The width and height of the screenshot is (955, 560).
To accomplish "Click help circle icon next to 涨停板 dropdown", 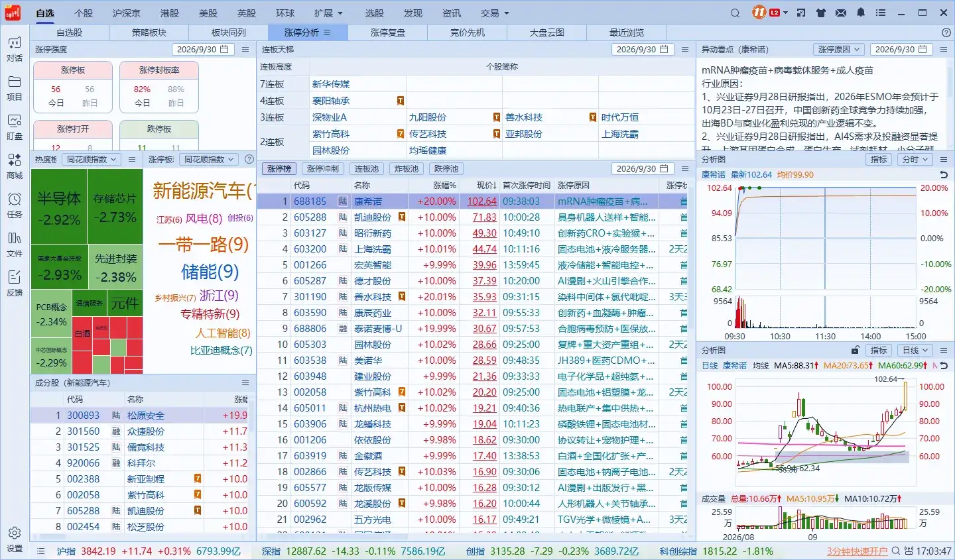I will coord(249,159).
